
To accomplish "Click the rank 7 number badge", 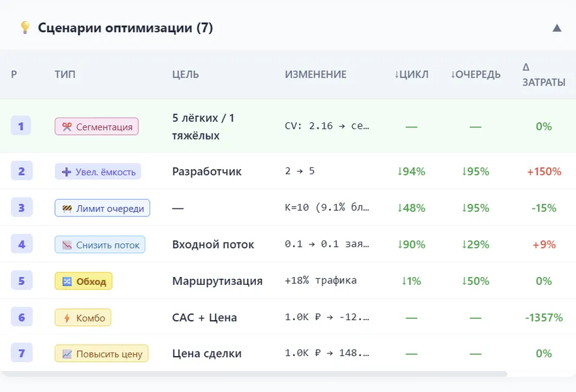I will click(x=20, y=353).
